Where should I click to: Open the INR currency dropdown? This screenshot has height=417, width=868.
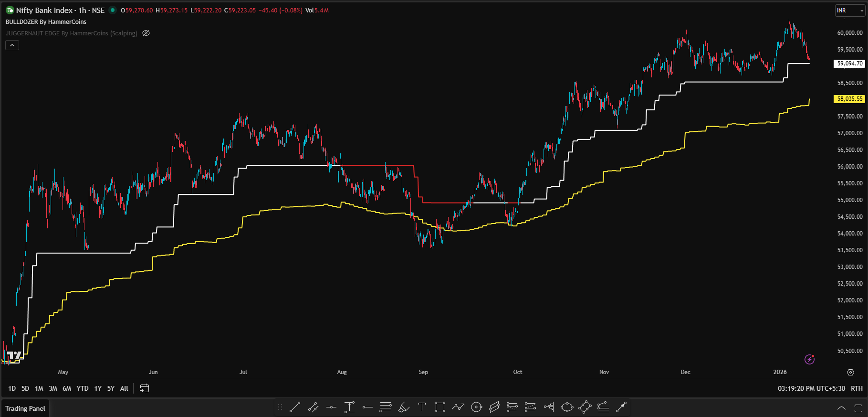click(x=849, y=11)
